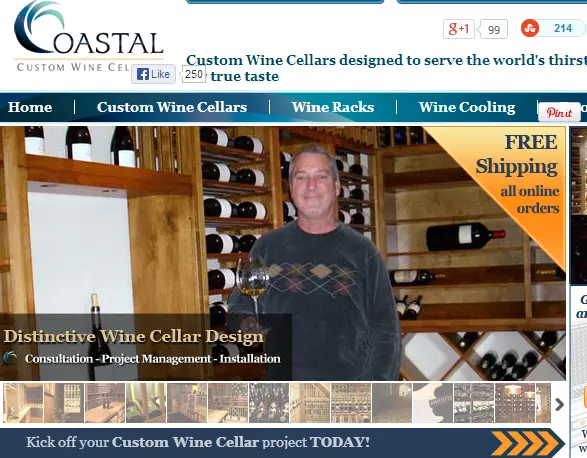Image resolution: width=587 pixels, height=458 pixels.
Task: Advance thumbnail strip with right arrow
Action: [x=559, y=404]
